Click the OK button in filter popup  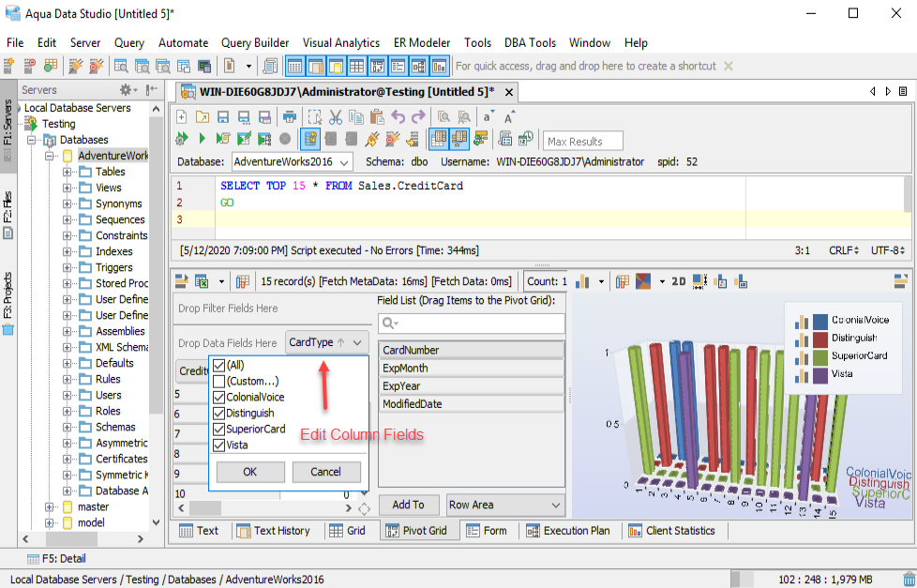pyautogui.click(x=250, y=472)
